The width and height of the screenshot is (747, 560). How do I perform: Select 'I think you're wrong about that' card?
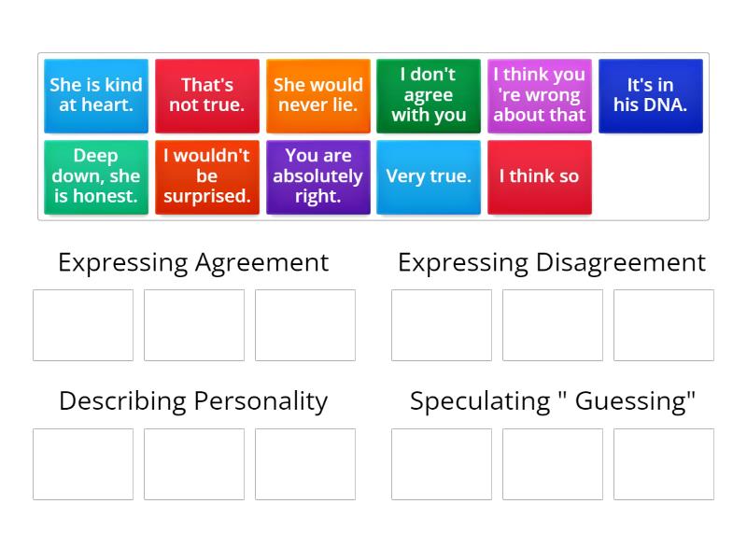point(540,95)
